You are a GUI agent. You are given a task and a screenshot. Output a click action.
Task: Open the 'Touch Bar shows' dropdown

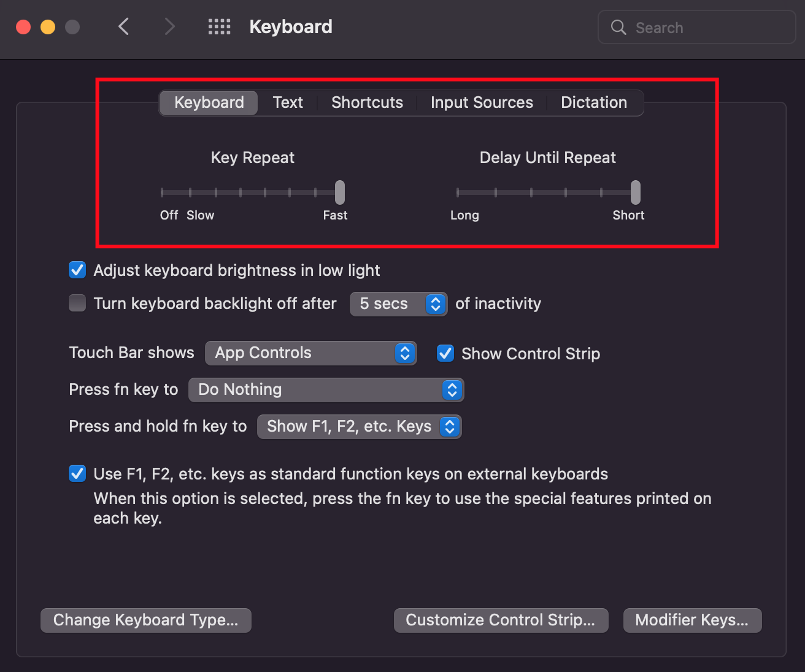click(310, 353)
